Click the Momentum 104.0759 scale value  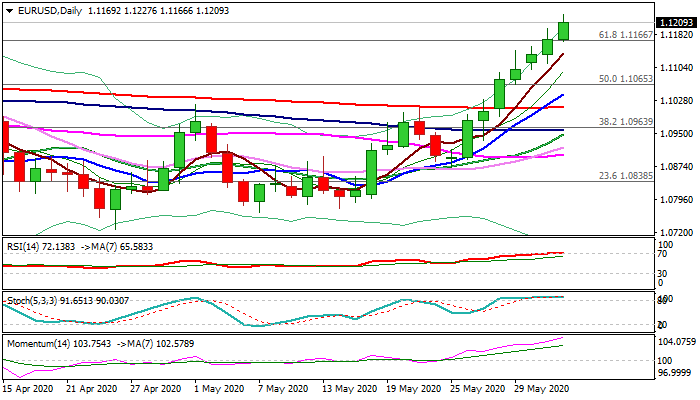pos(677,342)
